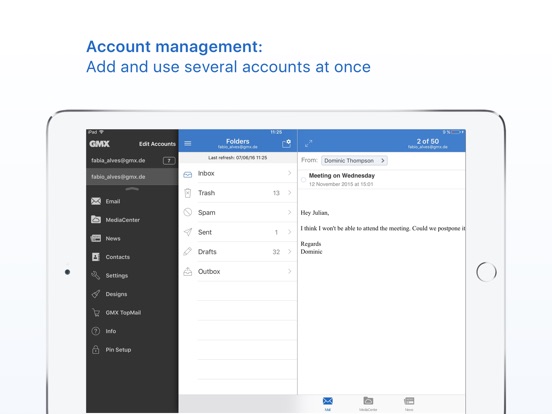Switch to the Mail bottom tab

328,403
